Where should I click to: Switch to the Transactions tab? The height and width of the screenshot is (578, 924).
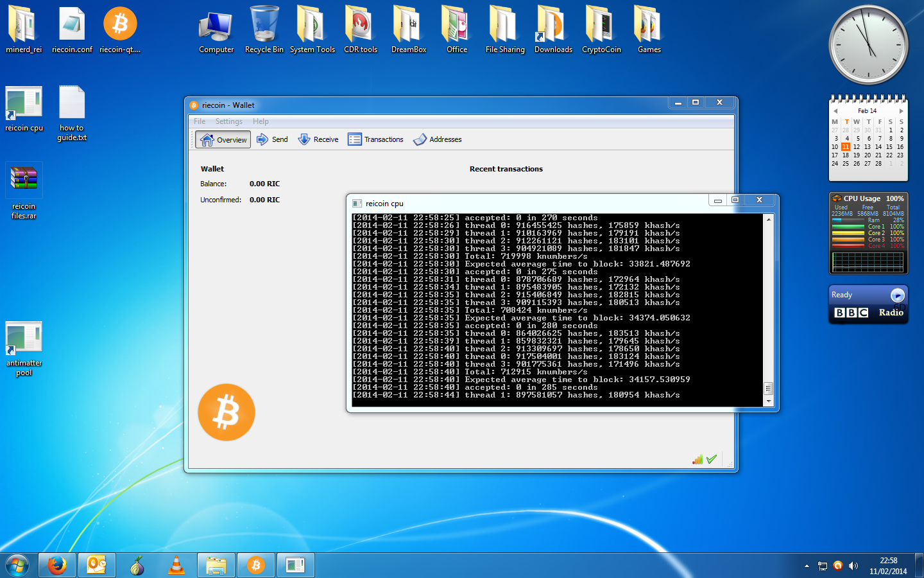376,139
